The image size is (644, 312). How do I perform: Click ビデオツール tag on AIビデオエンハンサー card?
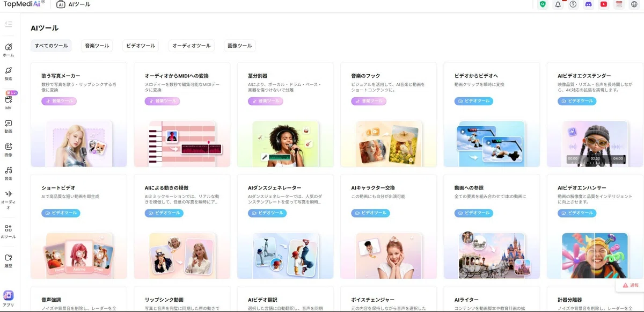tap(577, 213)
